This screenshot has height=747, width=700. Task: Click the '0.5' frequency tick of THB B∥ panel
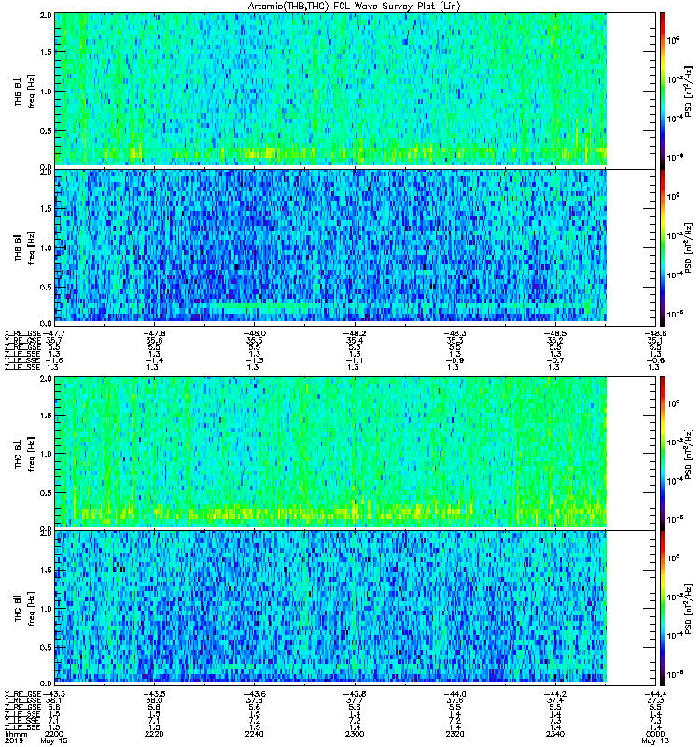pos(46,287)
